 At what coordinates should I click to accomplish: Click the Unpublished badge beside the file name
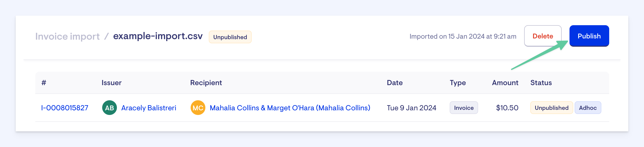(x=230, y=37)
